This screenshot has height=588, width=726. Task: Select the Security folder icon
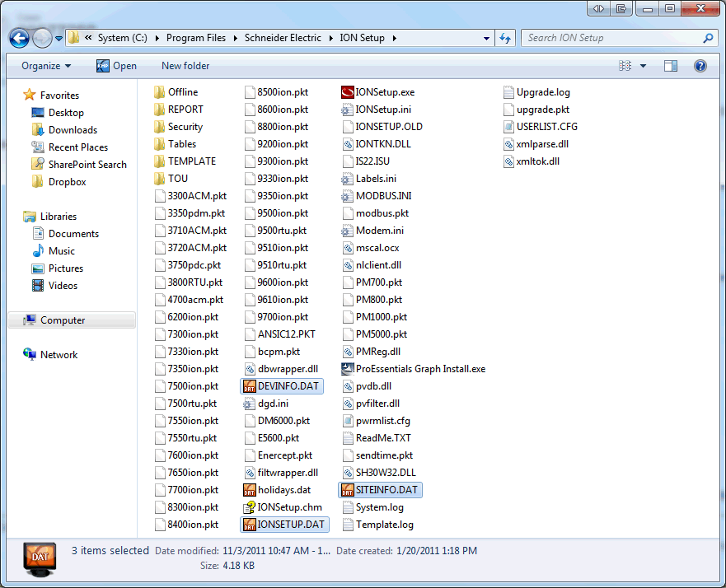[159, 127]
